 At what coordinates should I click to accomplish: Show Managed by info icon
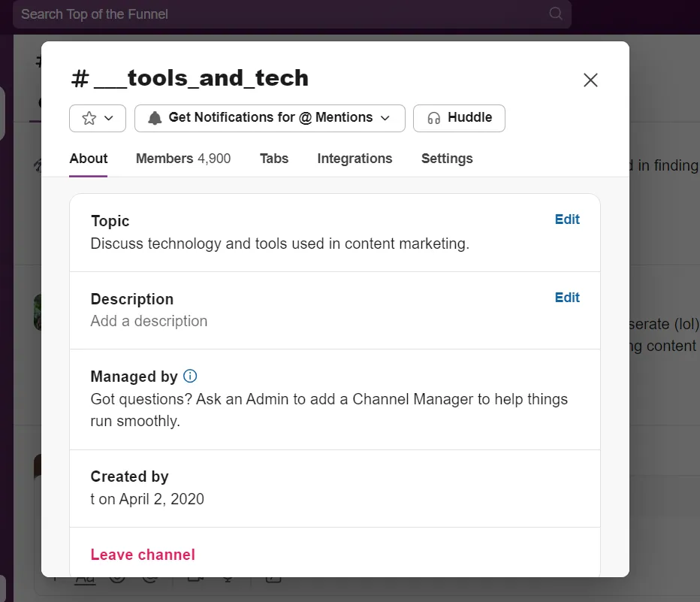click(x=190, y=376)
